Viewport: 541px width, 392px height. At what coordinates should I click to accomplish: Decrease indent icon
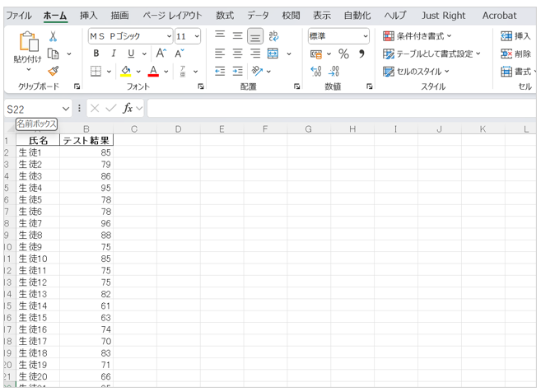point(220,72)
